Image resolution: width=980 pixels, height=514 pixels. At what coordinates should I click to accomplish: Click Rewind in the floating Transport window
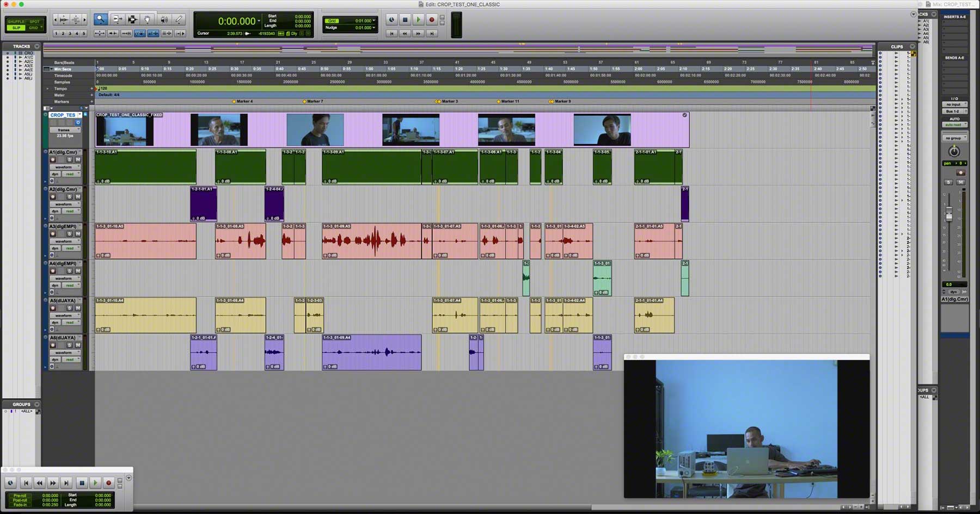[x=39, y=482]
